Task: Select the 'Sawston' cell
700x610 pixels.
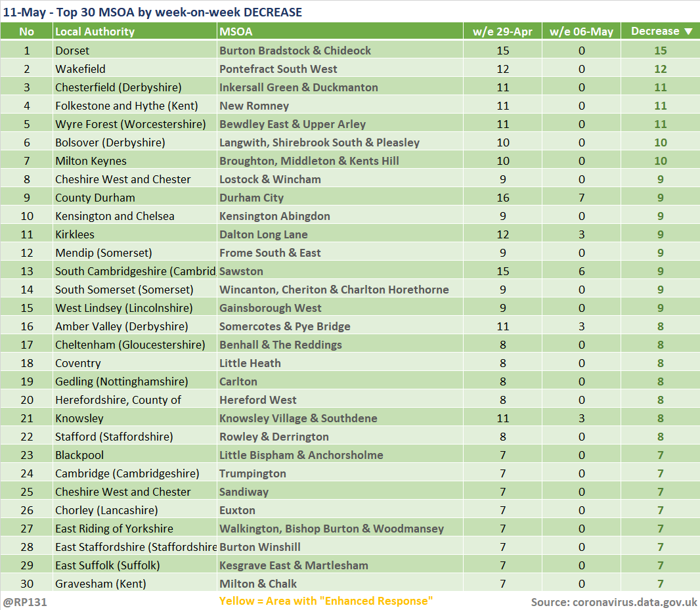Action: click(x=339, y=271)
